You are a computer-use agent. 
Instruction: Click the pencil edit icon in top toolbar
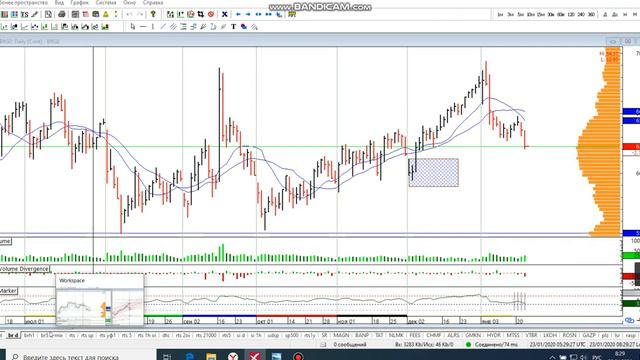pyautogui.click(x=35, y=14)
